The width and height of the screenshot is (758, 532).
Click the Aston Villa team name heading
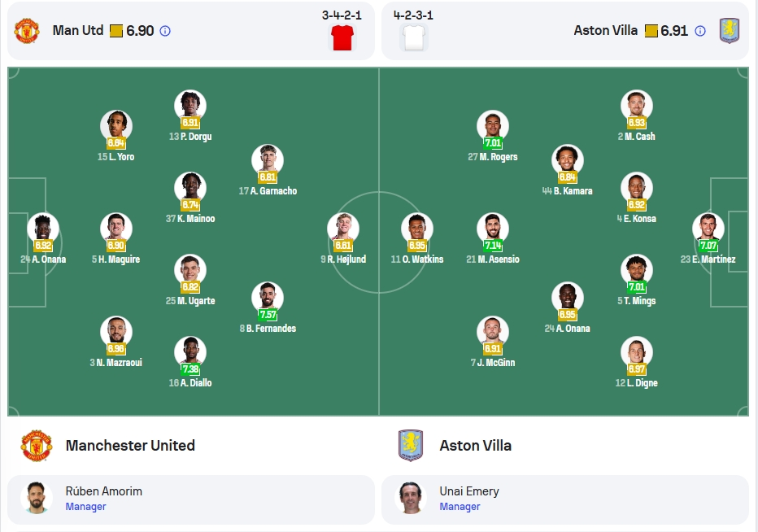tap(475, 446)
